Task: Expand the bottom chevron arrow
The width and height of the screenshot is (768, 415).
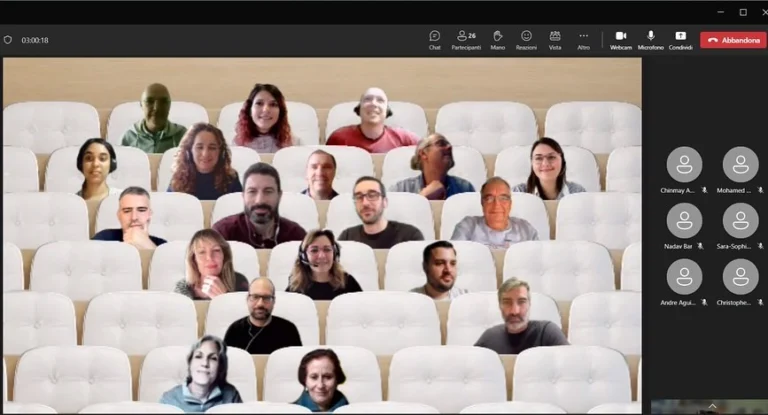Action: (712, 406)
